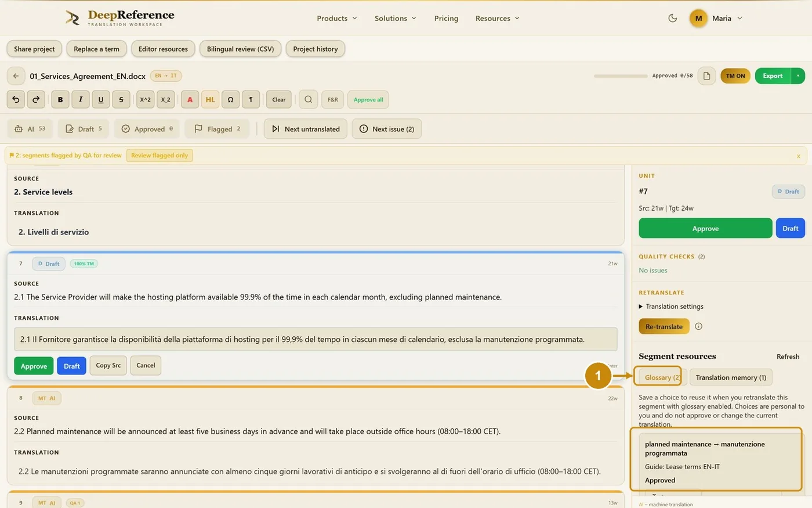812x508 pixels.
Task: Insert special character with Omega button
Action: click(x=230, y=99)
